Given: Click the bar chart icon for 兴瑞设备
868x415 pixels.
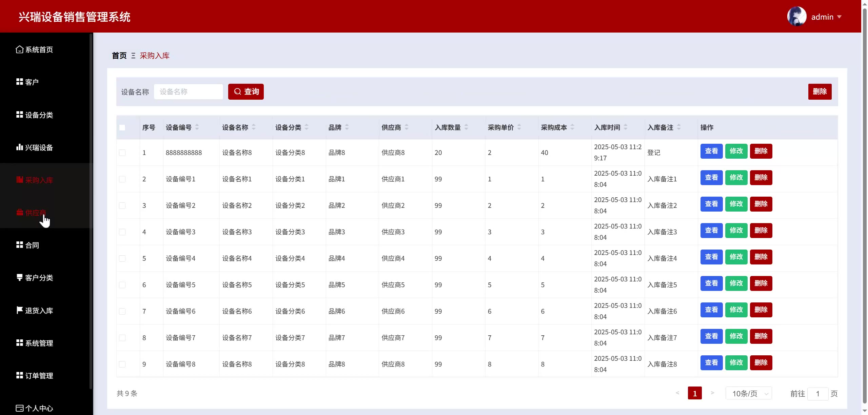Looking at the screenshot, I should pos(19,147).
